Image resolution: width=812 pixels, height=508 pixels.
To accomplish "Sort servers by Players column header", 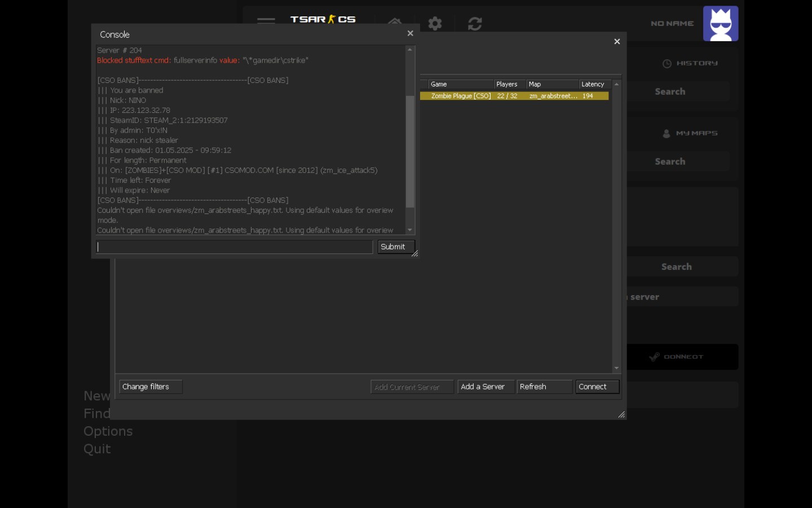I will 509,84.
